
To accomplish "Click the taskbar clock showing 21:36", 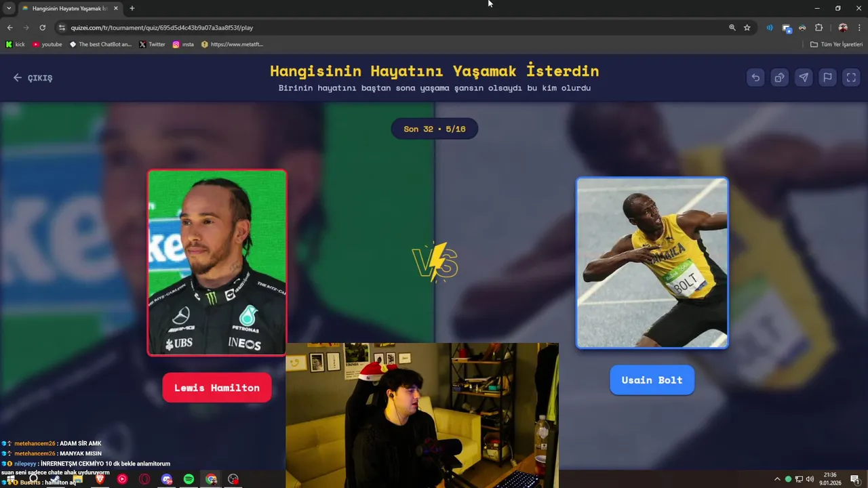I will click(x=830, y=479).
